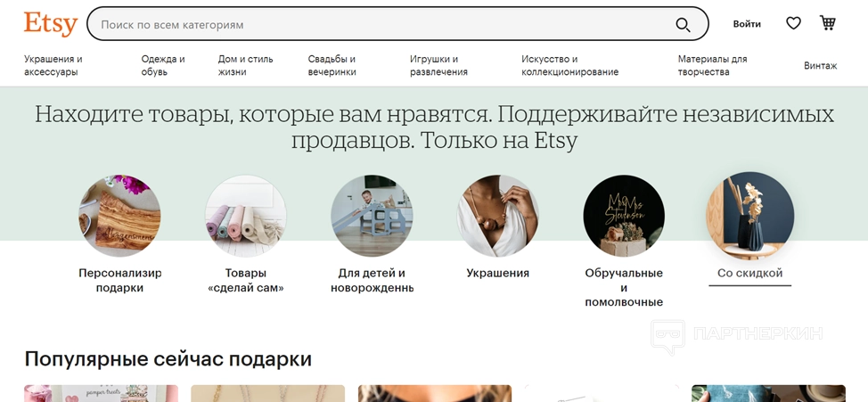The width and height of the screenshot is (868, 402).
Task: Go home via the Etsy logo
Action: [51, 24]
